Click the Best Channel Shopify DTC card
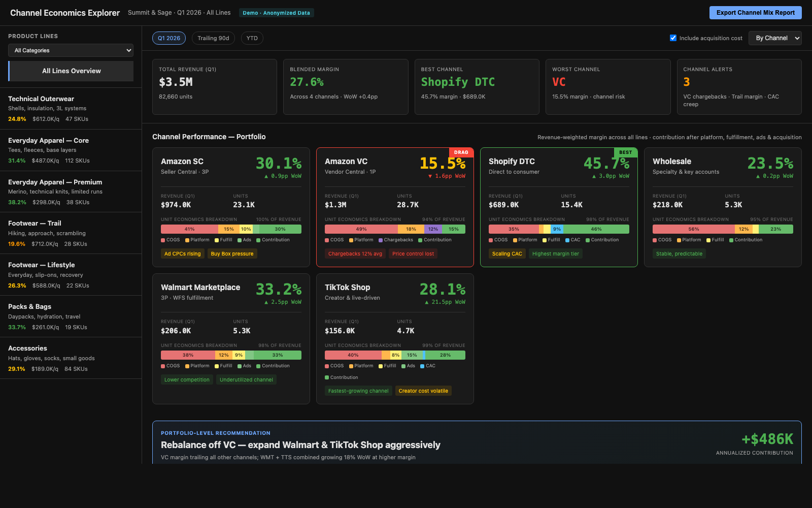The image size is (812, 508). point(477,87)
